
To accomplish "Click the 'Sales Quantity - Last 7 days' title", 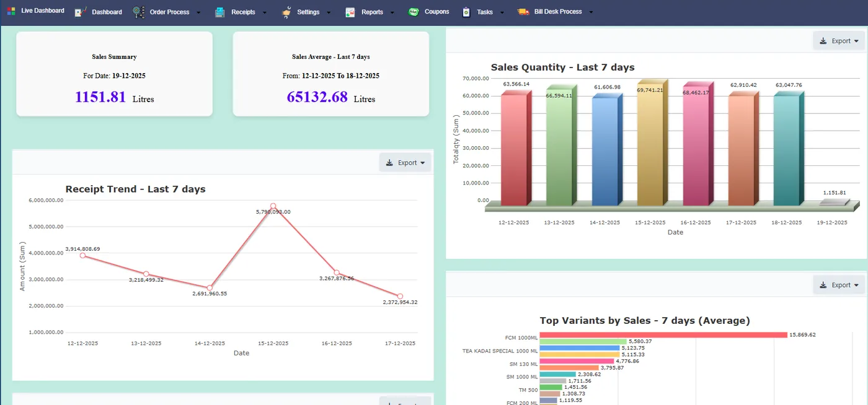I will (x=562, y=67).
